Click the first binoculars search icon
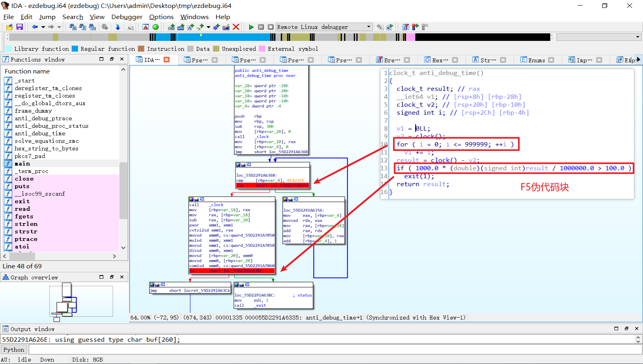 [73, 27]
